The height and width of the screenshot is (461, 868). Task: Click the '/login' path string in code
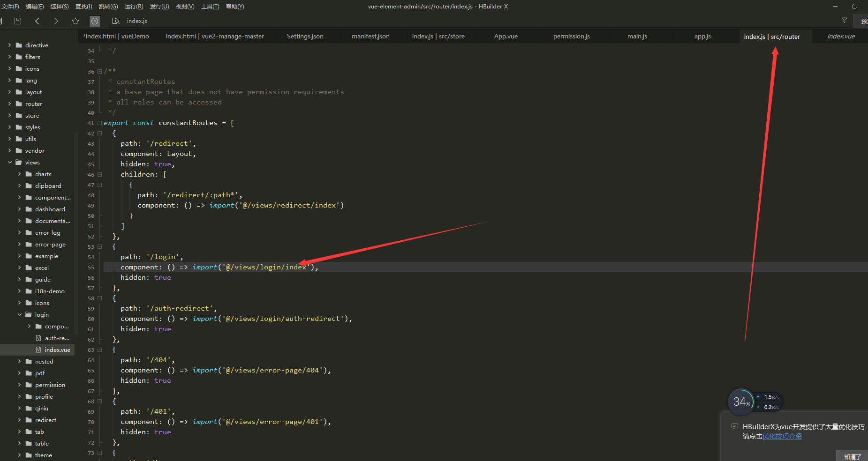(x=163, y=257)
